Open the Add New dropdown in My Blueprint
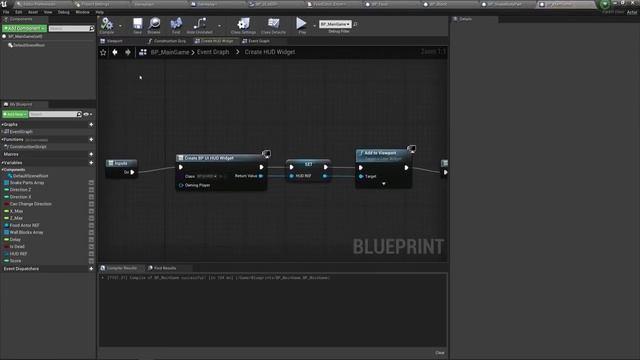The image size is (640, 360). (15, 114)
